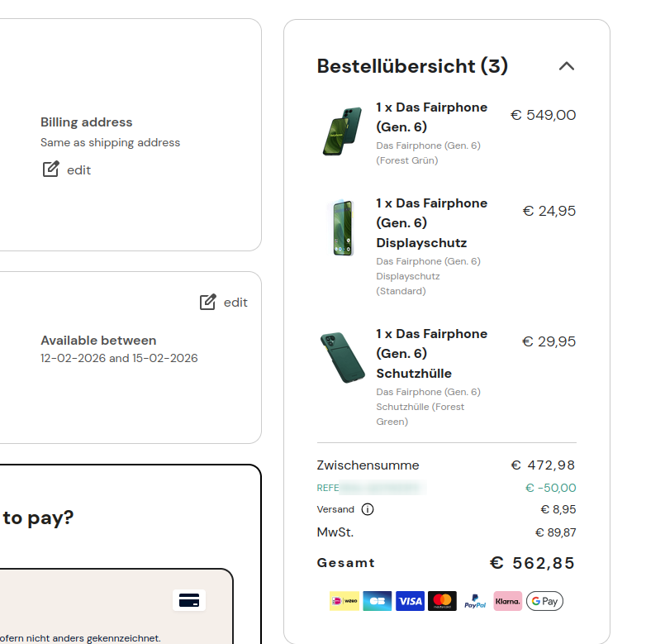Click the Visa payment logo
Viewport: 646px width, 644px height.
click(x=410, y=601)
